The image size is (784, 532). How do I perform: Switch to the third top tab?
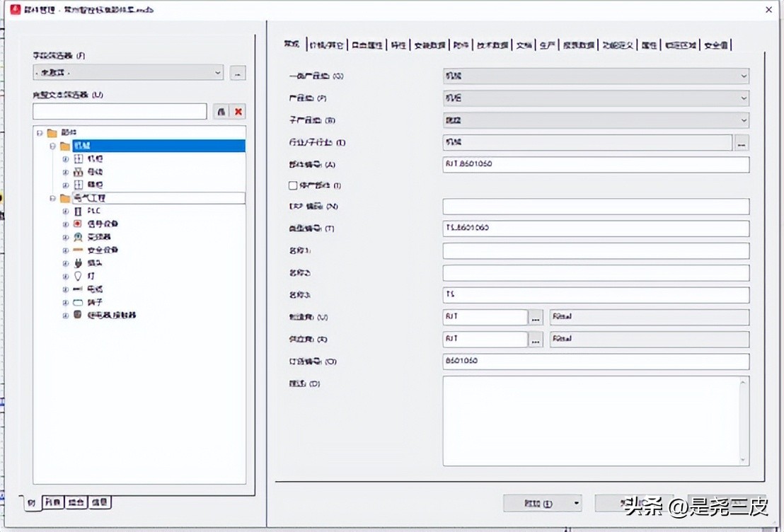tap(367, 45)
